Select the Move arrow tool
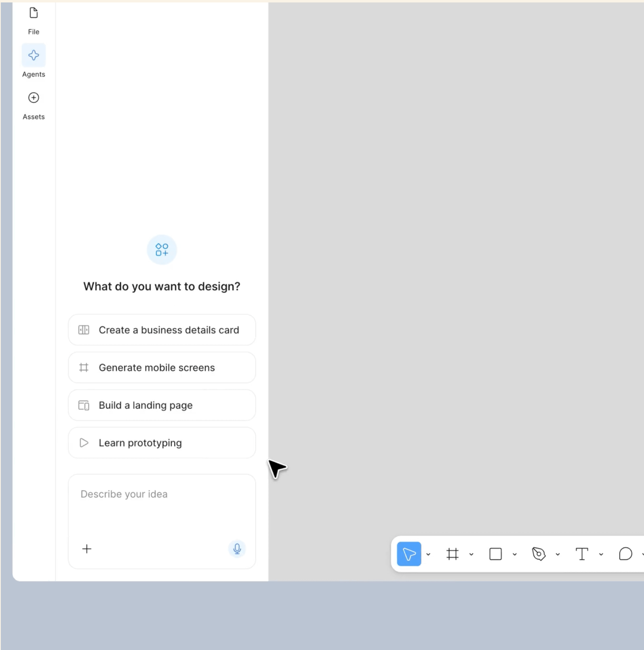Screen dimensions: 644x650 click(x=409, y=554)
